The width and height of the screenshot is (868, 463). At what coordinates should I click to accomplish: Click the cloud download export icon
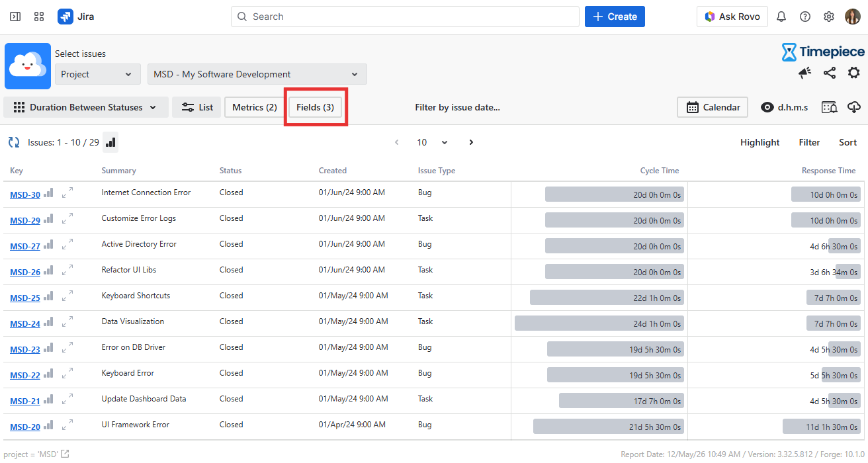[x=854, y=107]
